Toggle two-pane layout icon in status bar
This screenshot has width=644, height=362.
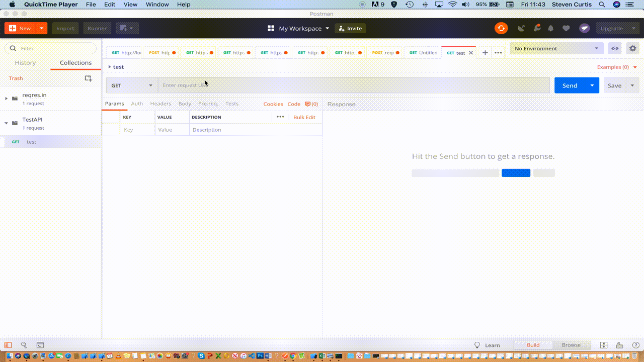coord(604,345)
